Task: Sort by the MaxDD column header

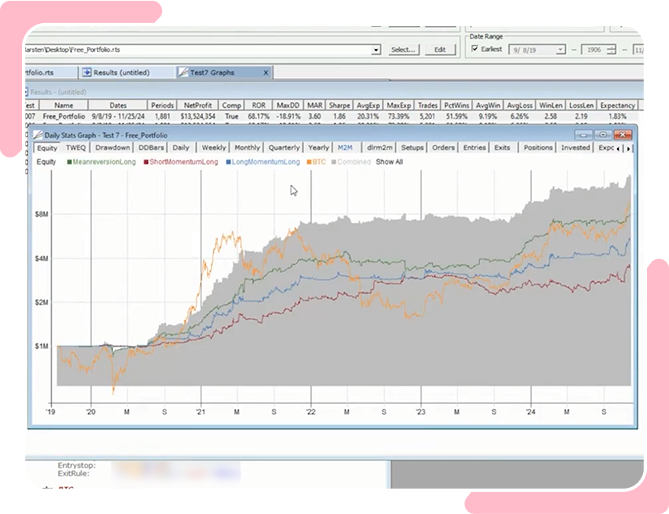Action: tap(288, 105)
